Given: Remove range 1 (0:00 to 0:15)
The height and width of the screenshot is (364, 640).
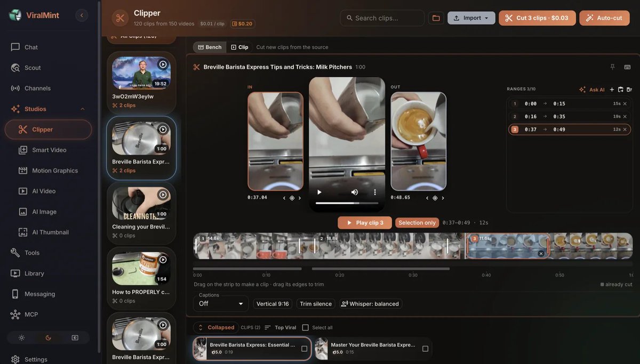Looking at the screenshot, I should click(x=625, y=104).
